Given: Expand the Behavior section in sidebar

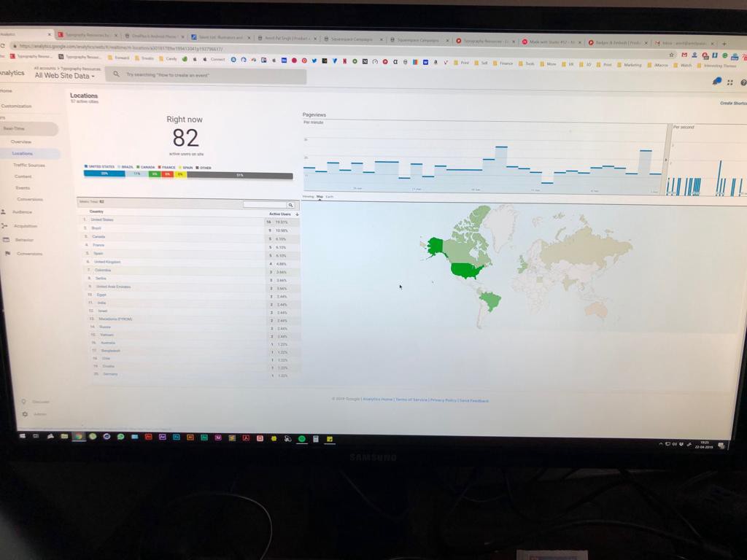Looking at the screenshot, I should (x=24, y=240).
